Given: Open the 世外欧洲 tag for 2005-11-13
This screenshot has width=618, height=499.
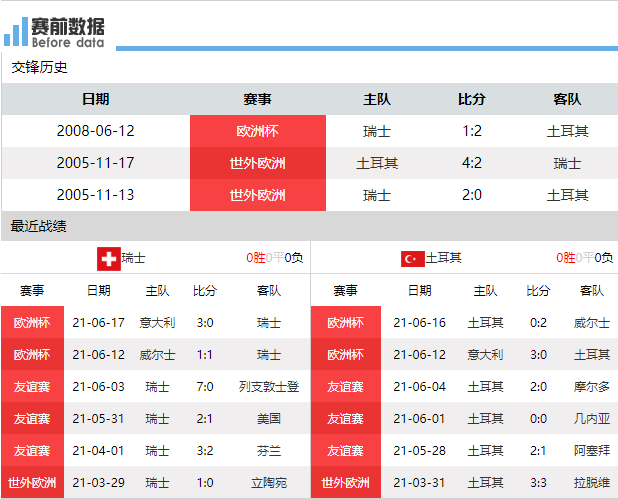Looking at the screenshot, I should point(258,195).
